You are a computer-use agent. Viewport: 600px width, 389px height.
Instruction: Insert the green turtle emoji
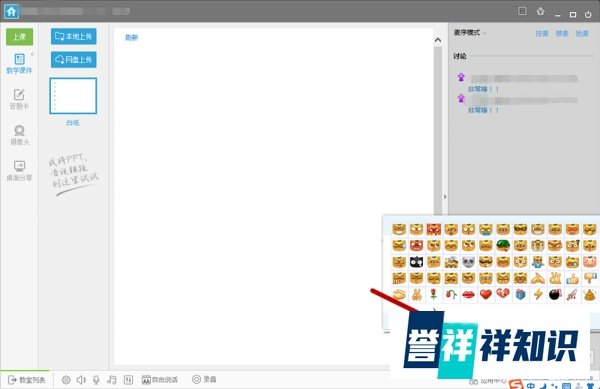pos(503,245)
